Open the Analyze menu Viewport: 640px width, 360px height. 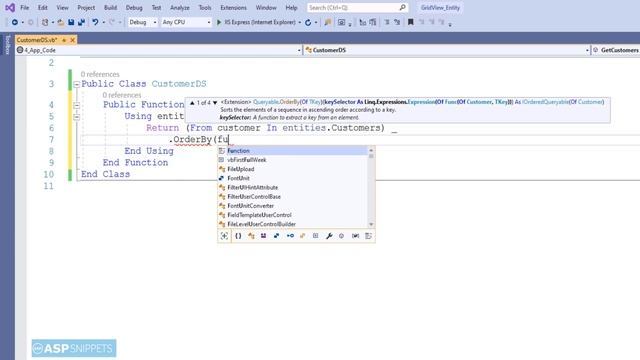pos(180,8)
